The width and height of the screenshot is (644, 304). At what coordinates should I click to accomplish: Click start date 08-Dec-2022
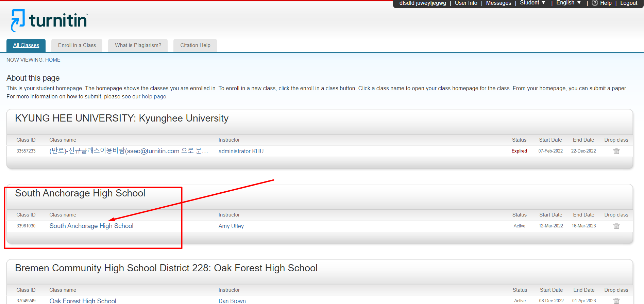551,301
